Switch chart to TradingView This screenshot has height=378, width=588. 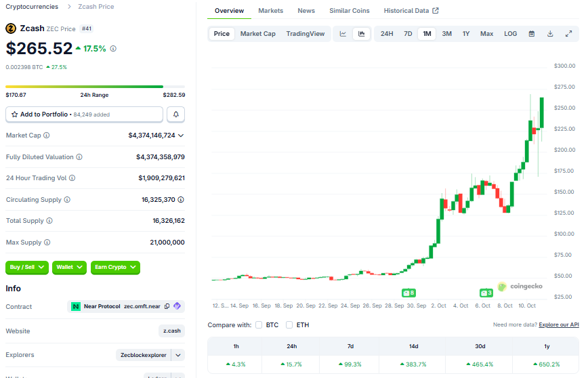[306, 34]
